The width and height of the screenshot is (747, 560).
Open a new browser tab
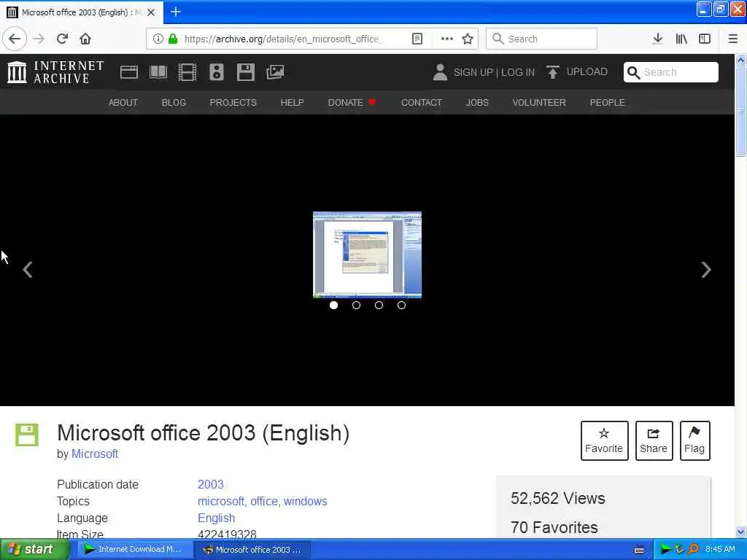176,12
